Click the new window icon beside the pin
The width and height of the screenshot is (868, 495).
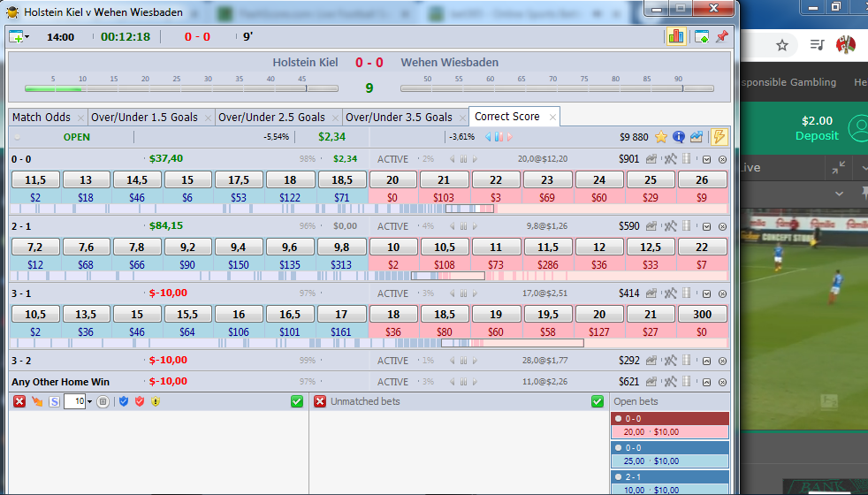pyautogui.click(x=701, y=37)
